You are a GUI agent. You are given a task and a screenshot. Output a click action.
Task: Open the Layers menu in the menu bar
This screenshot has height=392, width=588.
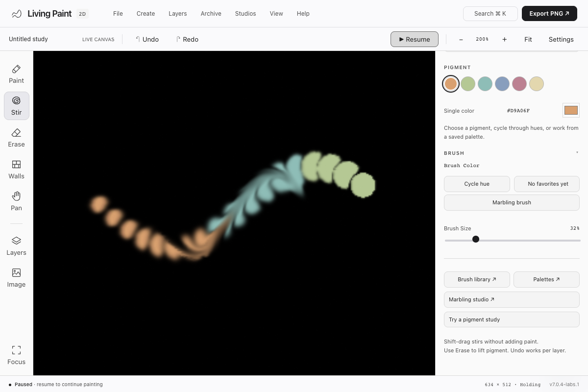177,14
